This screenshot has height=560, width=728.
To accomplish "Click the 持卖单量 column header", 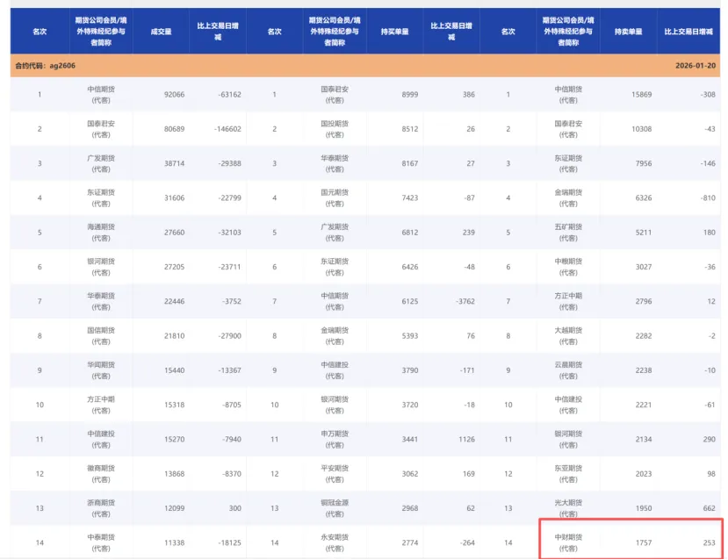I will 628,32.
